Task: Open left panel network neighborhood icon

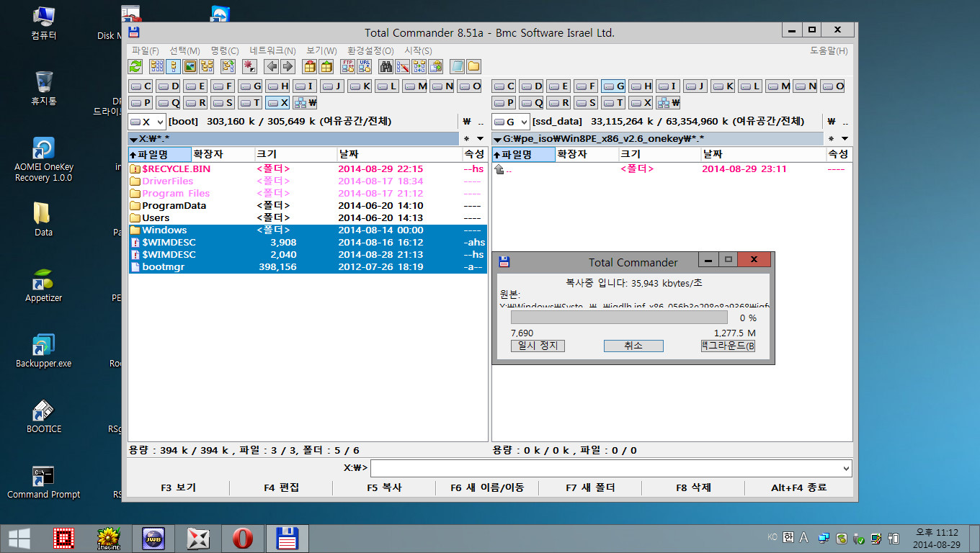Action: pyautogui.click(x=306, y=103)
